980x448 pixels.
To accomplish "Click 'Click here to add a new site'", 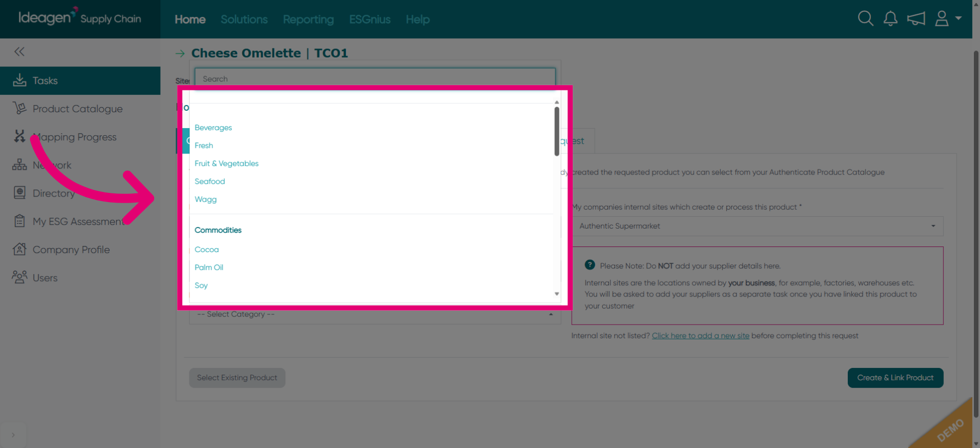I will (700, 336).
